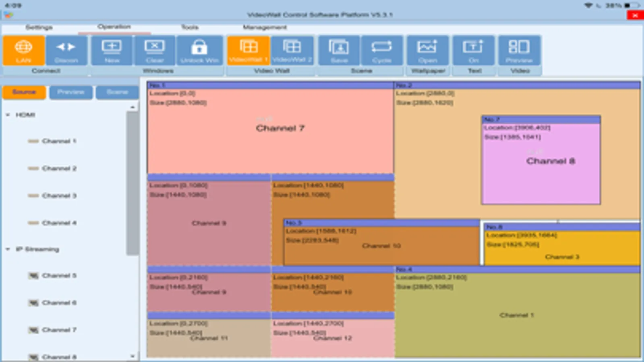Collapse the HDMI source group
Viewport: 644px width, 362px height.
pos(8,115)
